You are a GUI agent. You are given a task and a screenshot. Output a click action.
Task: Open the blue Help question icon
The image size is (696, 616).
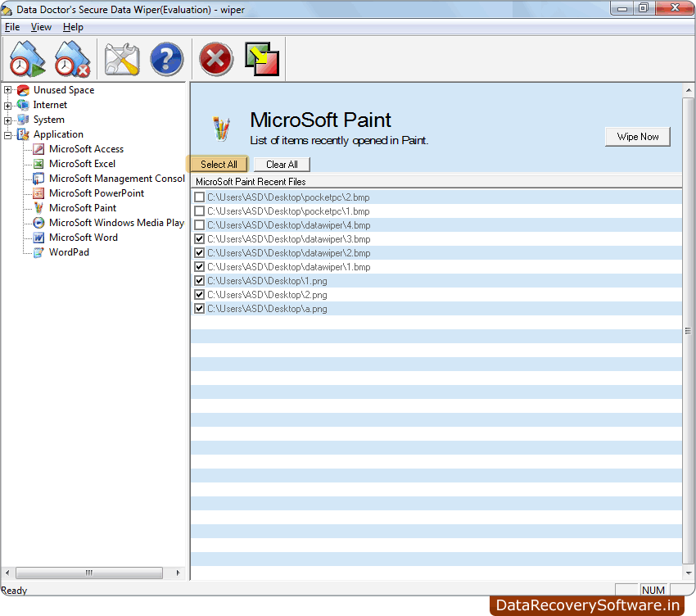(x=166, y=59)
